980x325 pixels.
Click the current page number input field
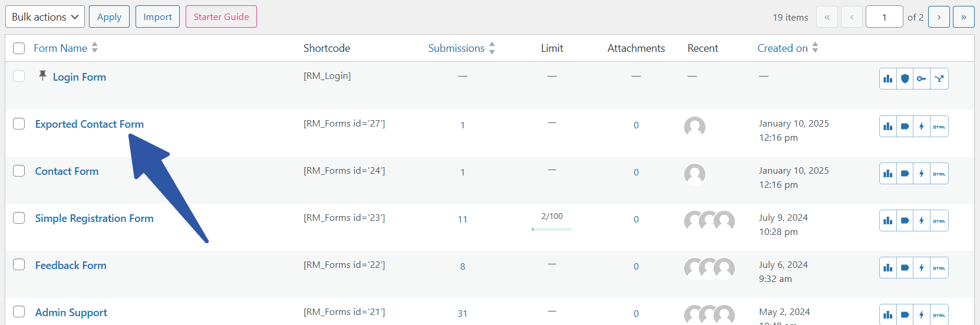click(884, 17)
